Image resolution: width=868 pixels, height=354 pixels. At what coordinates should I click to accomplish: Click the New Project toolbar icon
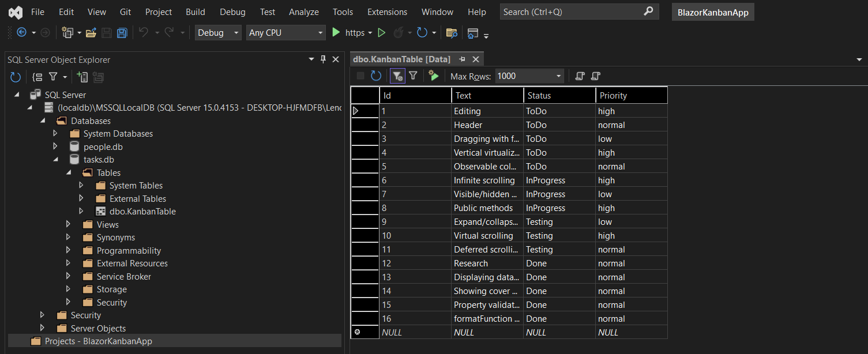tap(68, 33)
